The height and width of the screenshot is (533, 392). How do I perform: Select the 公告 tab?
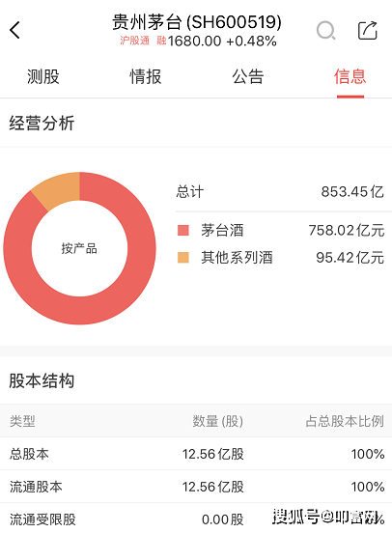tap(248, 76)
